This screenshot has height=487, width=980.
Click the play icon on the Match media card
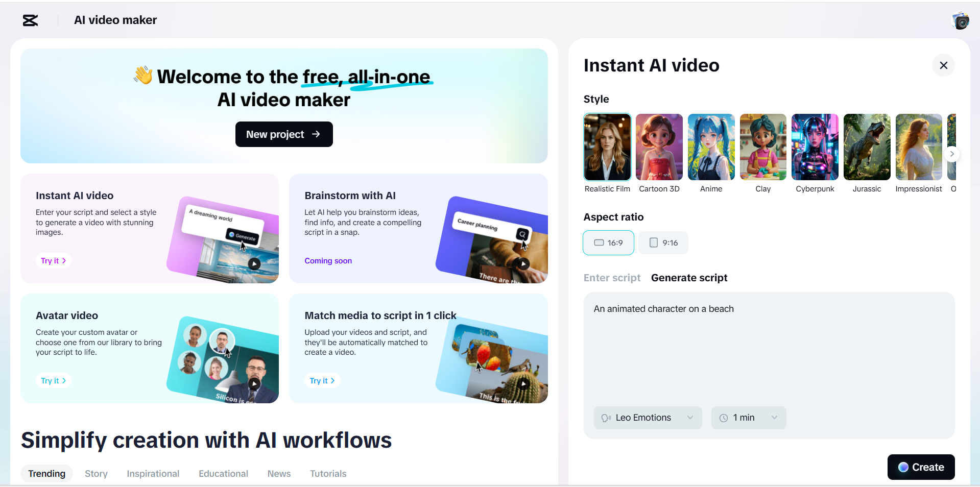(x=524, y=383)
